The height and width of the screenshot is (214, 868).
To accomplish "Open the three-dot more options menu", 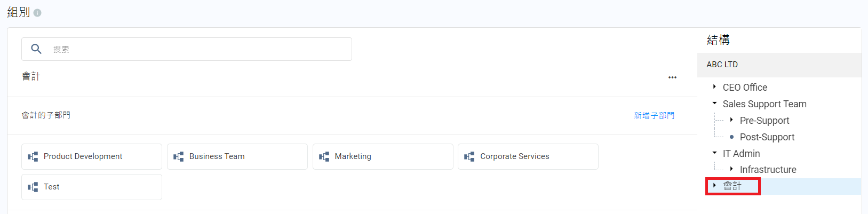I will pos(672,77).
